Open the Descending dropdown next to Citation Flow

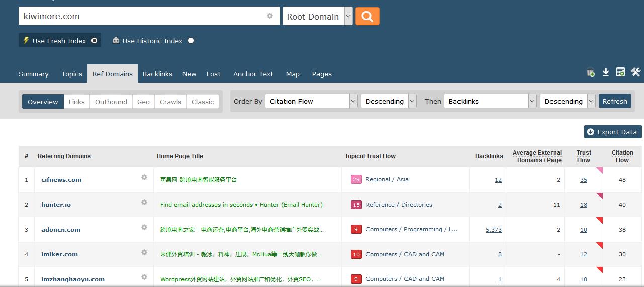click(389, 101)
